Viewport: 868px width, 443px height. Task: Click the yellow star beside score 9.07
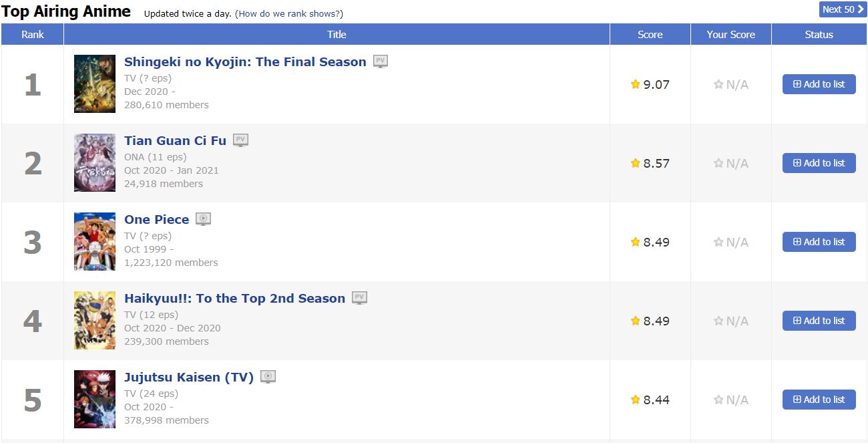[x=634, y=84]
